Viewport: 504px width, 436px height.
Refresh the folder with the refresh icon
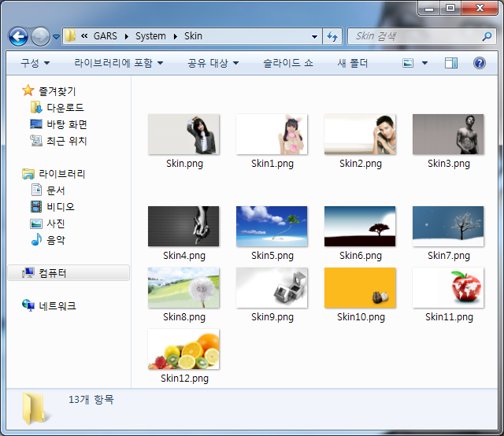pos(332,36)
